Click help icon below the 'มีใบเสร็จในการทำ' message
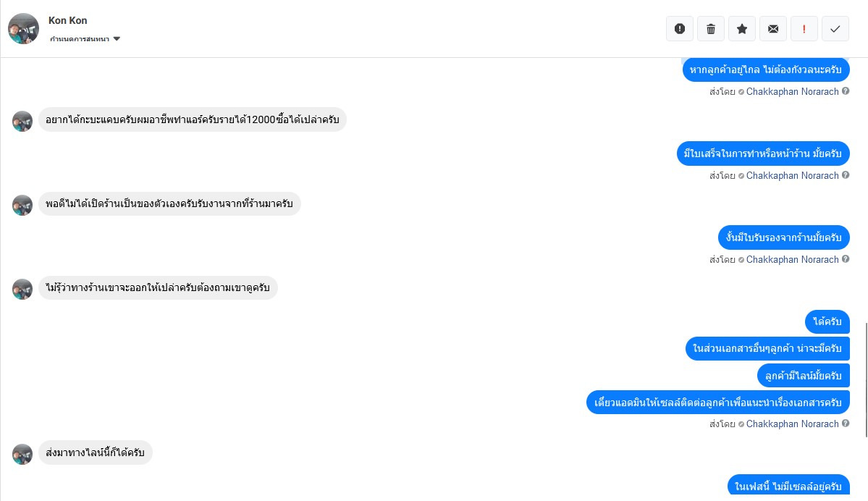This screenshot has width=868, height=501. pyautogui.click(x=846, y=176)
